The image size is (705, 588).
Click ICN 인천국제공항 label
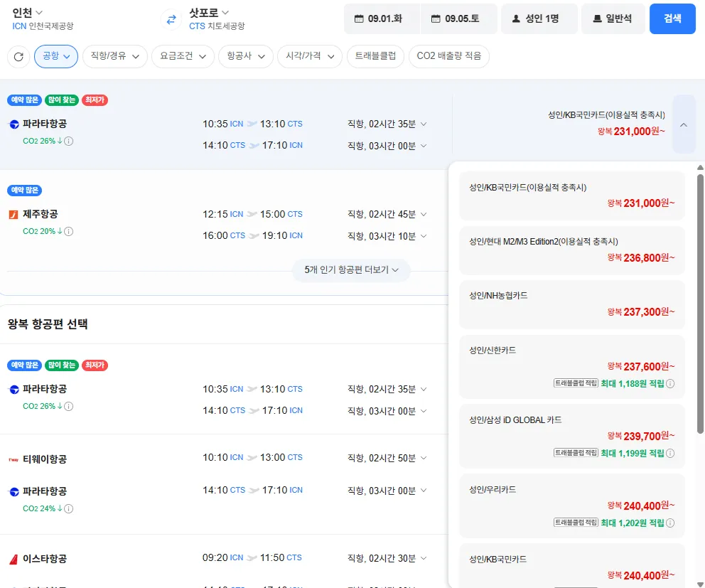[43, 26]
